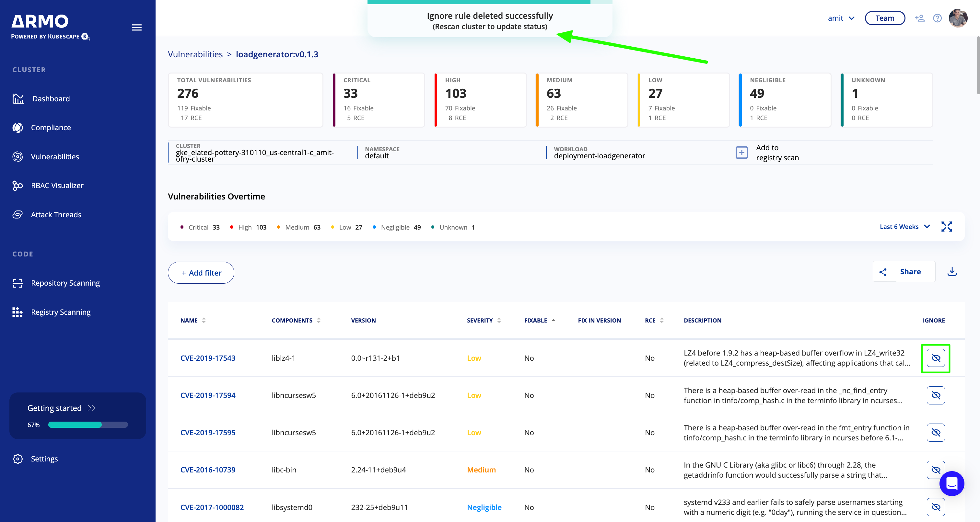Open the help question mark icon
Screen dimensions: 980x522
pyautogui.click(x=938, y=18)
